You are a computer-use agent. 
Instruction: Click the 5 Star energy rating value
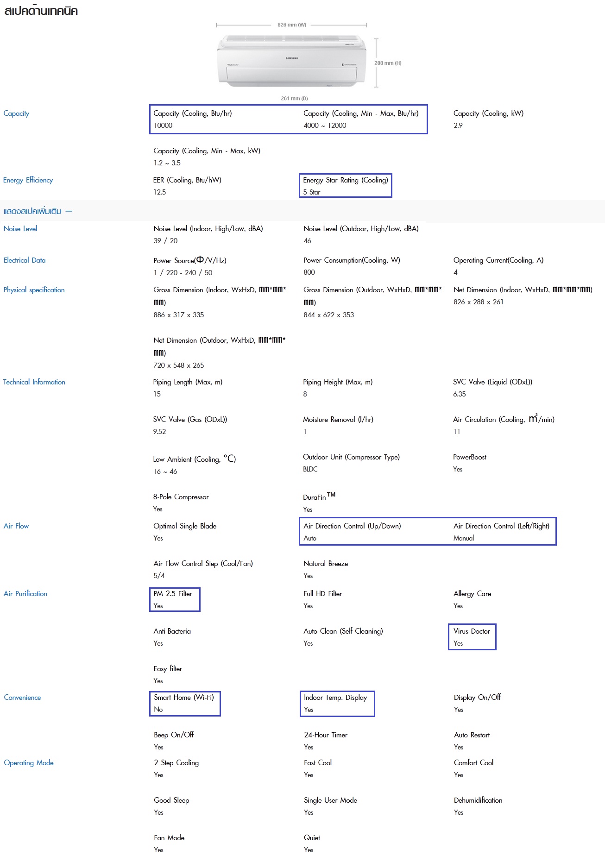312,192
